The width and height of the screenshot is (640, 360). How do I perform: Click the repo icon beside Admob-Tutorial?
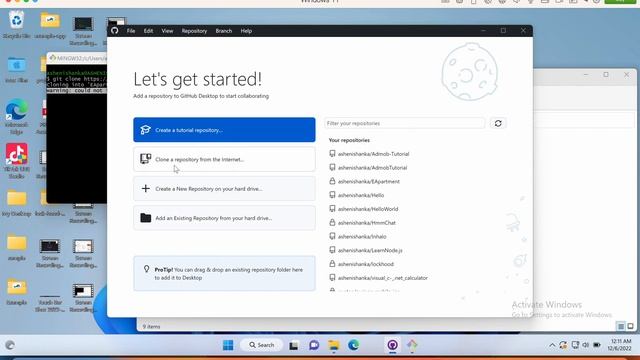tap(332, 153)
